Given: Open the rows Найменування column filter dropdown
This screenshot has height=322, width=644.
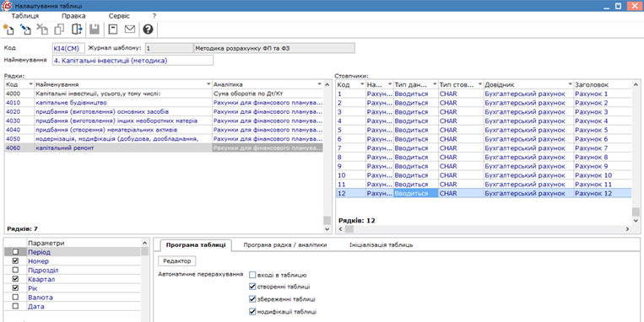Looking at the screenshot, I should click(208, 84).
